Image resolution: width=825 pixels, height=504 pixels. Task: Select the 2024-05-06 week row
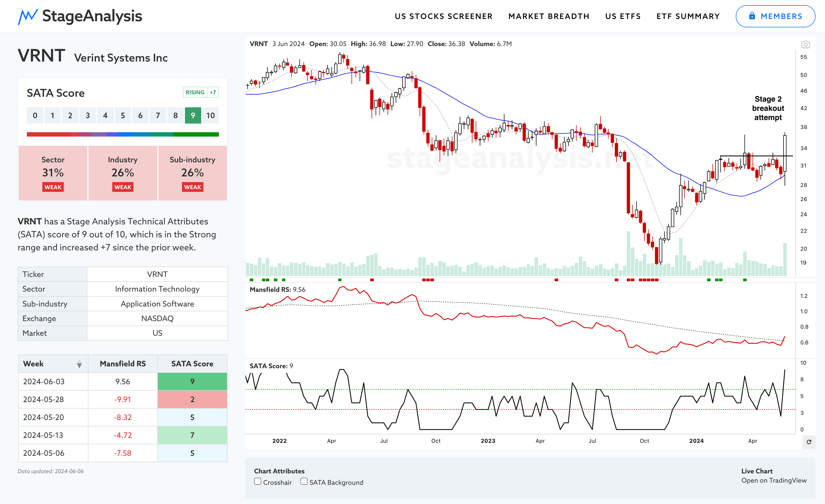pos(123,453)
